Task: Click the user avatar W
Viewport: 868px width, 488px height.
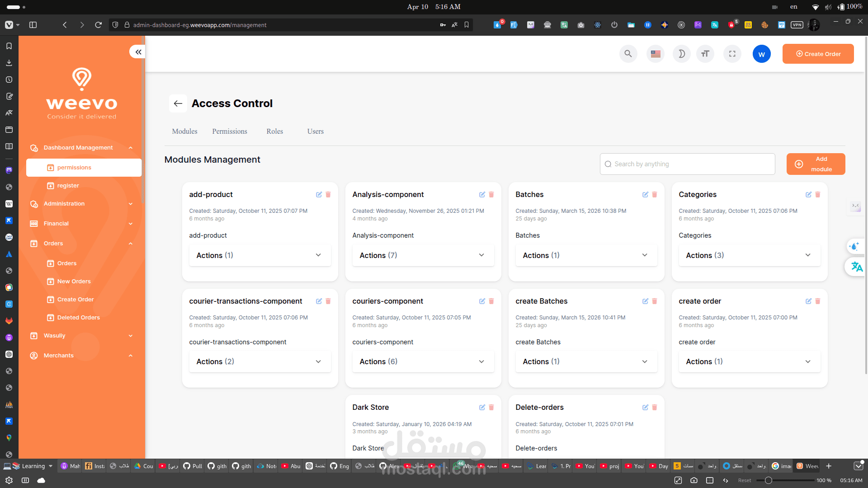Action: pyautogui.click(x=761, y=54)
